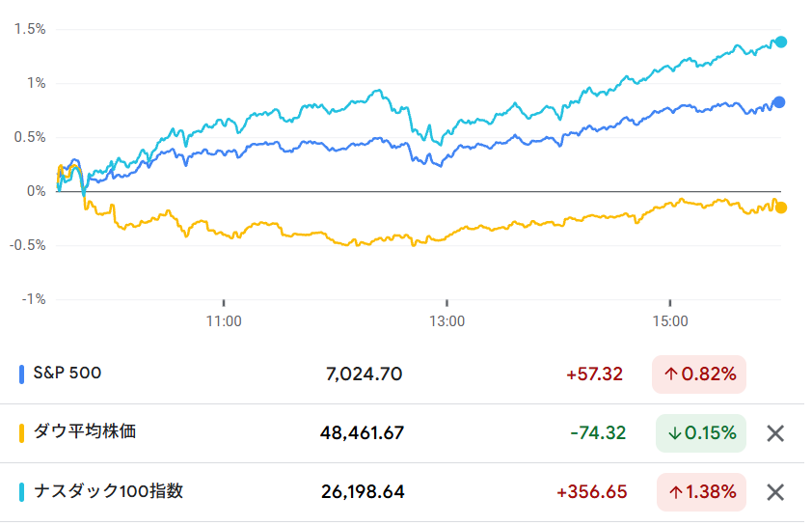Image resolution: width=812 pixels, height=526 pixels.
Task: Open the S&P 500 index name
Action: click(68, 374)
